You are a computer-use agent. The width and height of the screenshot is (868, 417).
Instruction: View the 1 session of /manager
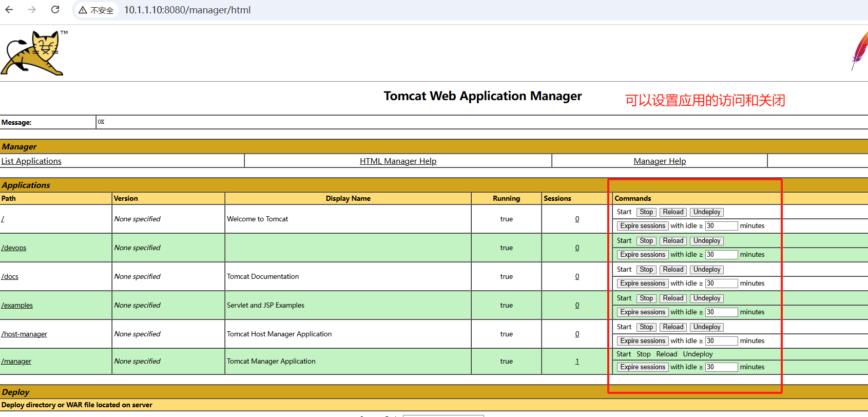tap(577, 361)
